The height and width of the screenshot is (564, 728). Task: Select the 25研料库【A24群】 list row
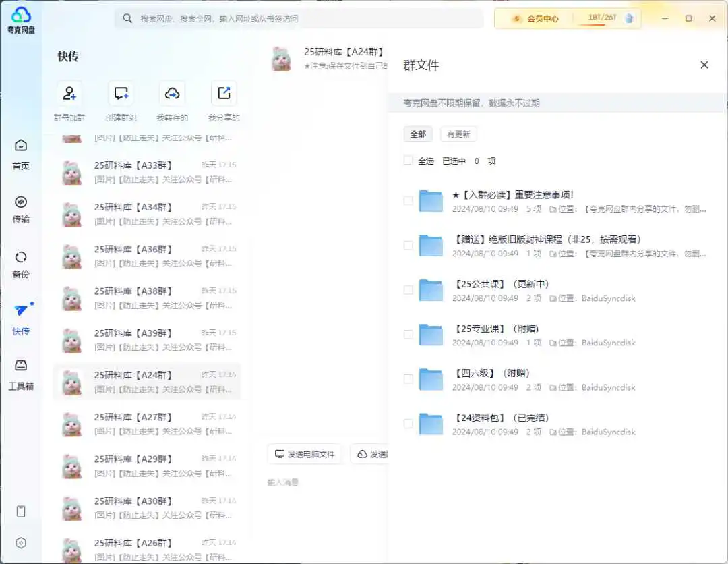147,382
